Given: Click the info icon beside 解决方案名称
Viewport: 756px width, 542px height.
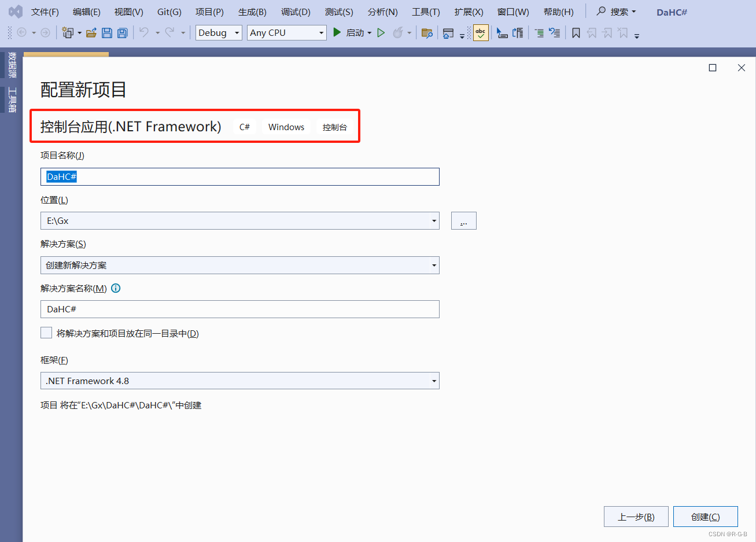Looking at the screenshot, I should pyautogui.click(x=116, y=288).
